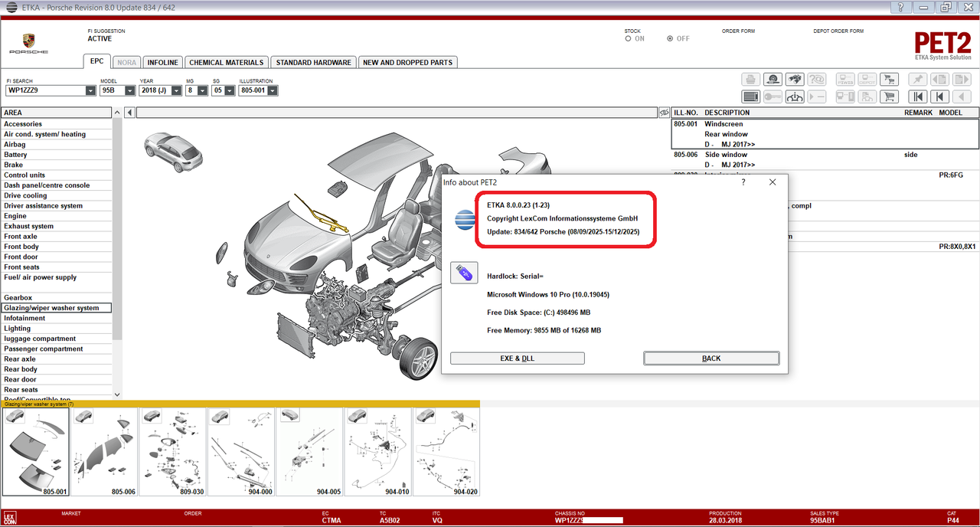This screenshot has width=980, height=527.
Task: Select the stock OFF radio button
Action: 671,38
